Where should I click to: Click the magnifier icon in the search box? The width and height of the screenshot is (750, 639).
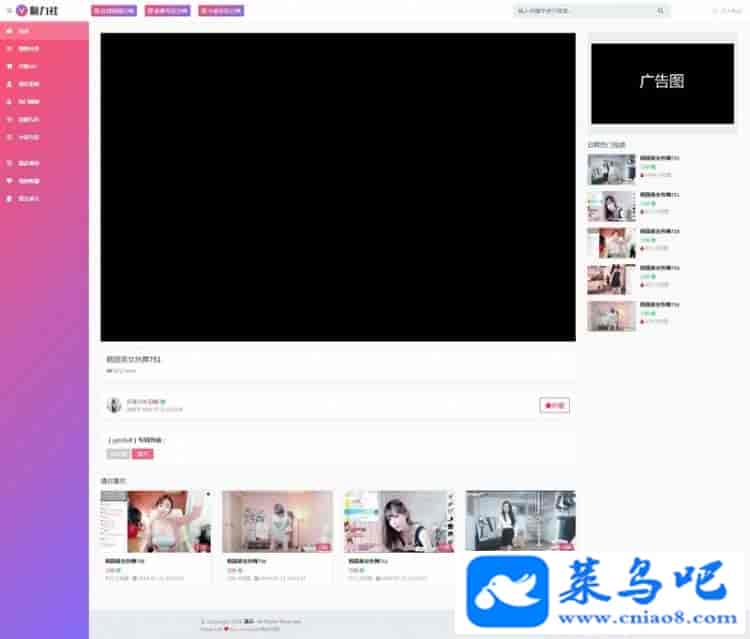tap(660, 11)
